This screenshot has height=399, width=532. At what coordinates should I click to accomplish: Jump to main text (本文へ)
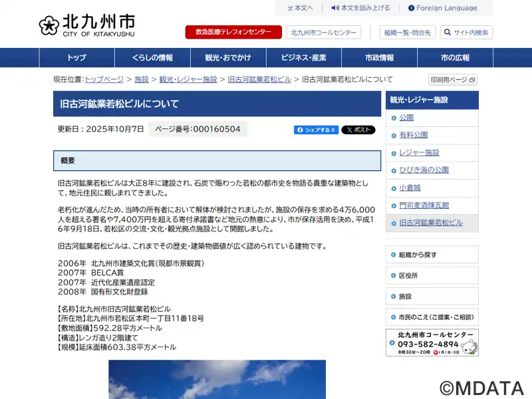coord(300,8)
